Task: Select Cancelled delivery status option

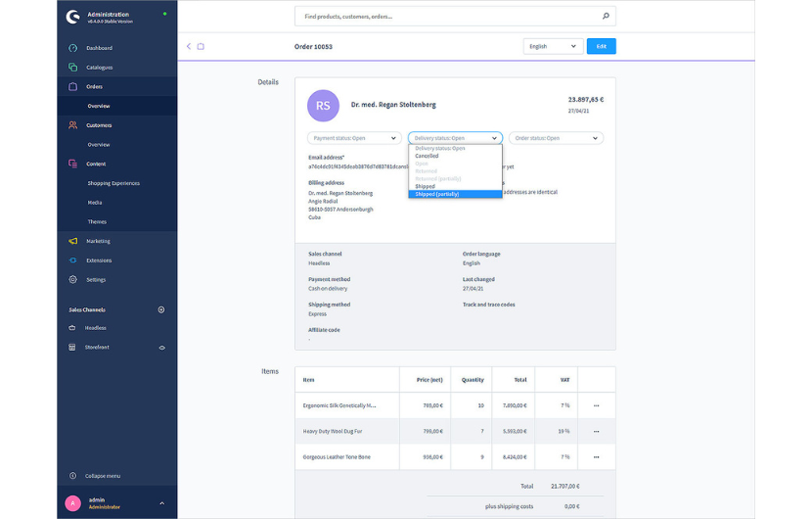Action: pos(455,156)
